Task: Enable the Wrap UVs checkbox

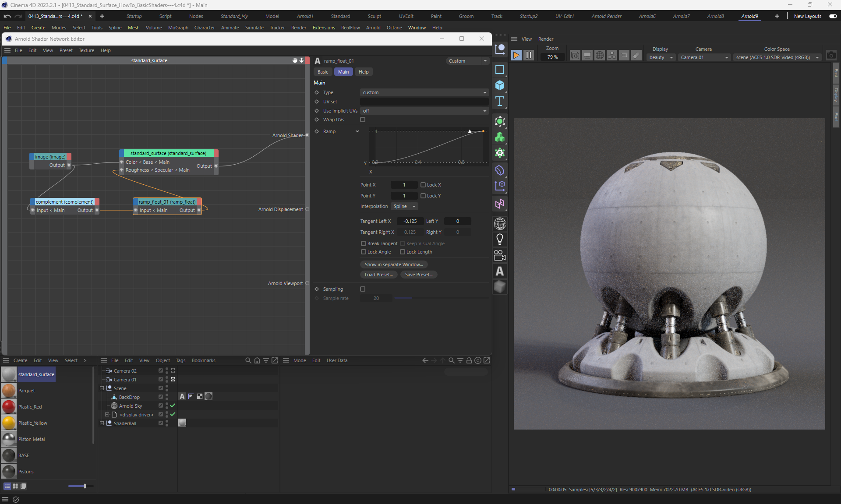Action: pos(363,120)
